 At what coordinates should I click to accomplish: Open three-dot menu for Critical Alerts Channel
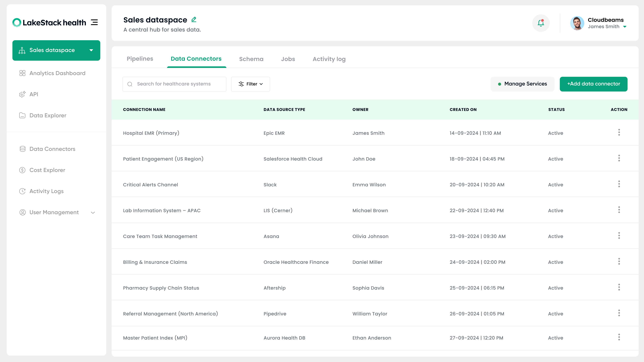click(619, 184)
